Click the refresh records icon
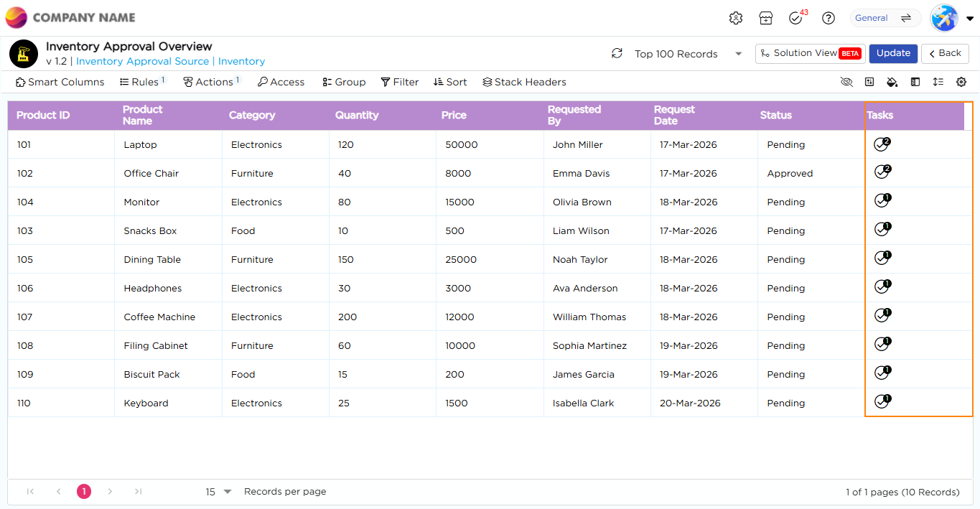Viewport: 980px width, 509px height. tap(617, 54)
